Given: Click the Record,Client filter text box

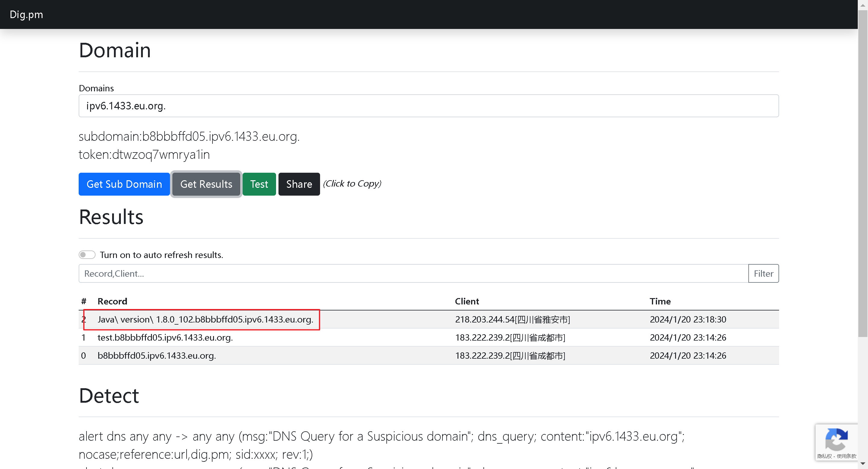Looking at the screenshot, I should click(413, 273).
